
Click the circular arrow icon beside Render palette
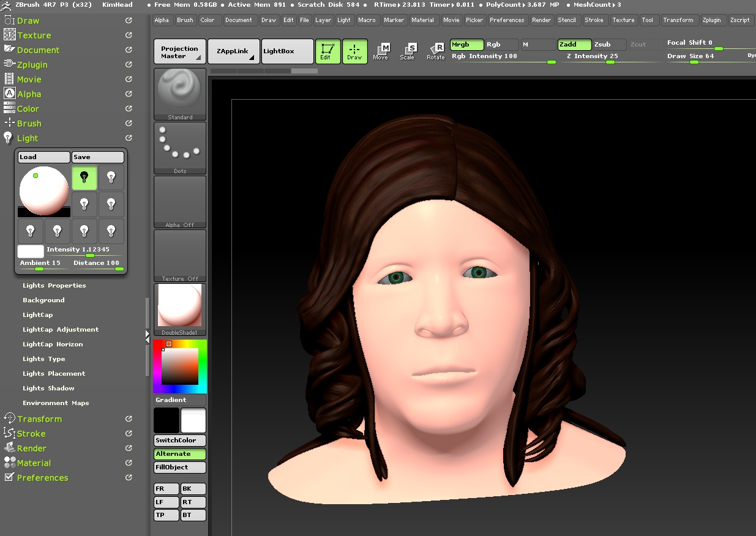coord(129,448)
